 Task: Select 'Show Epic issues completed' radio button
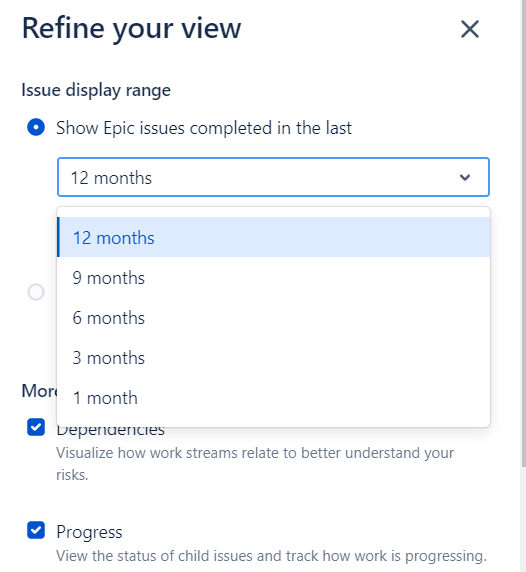[x=36, y=127]
